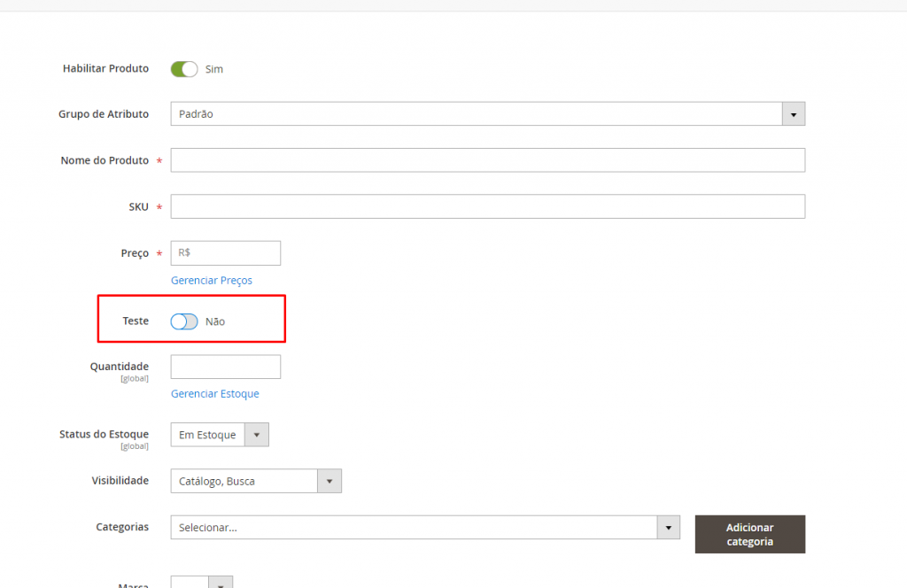Open the Status do Estoque dropdown
907x588 pixels.
tap(220, 435)
